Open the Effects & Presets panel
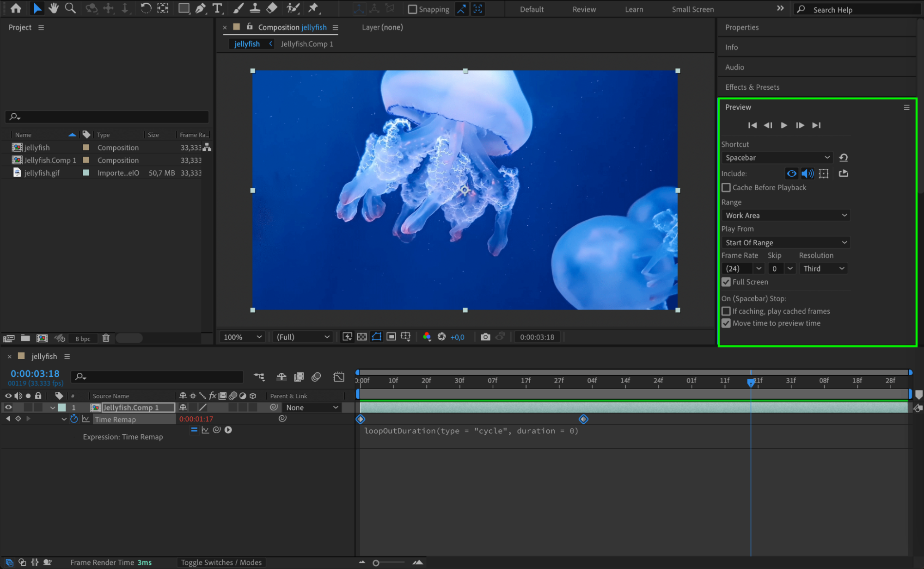 [752, 87]
